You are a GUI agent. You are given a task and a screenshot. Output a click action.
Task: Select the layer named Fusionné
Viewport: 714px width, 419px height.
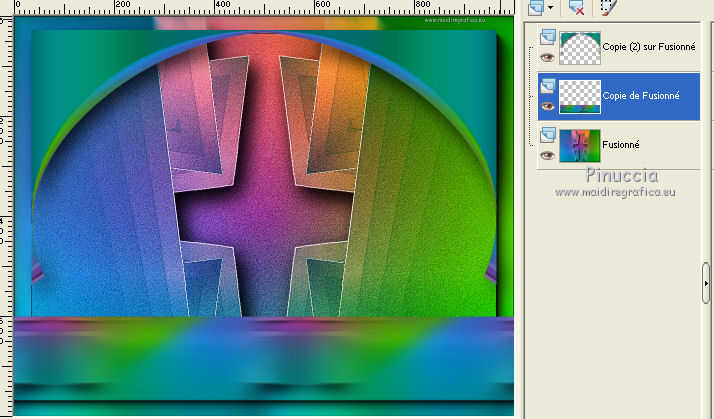pos(623,144)
